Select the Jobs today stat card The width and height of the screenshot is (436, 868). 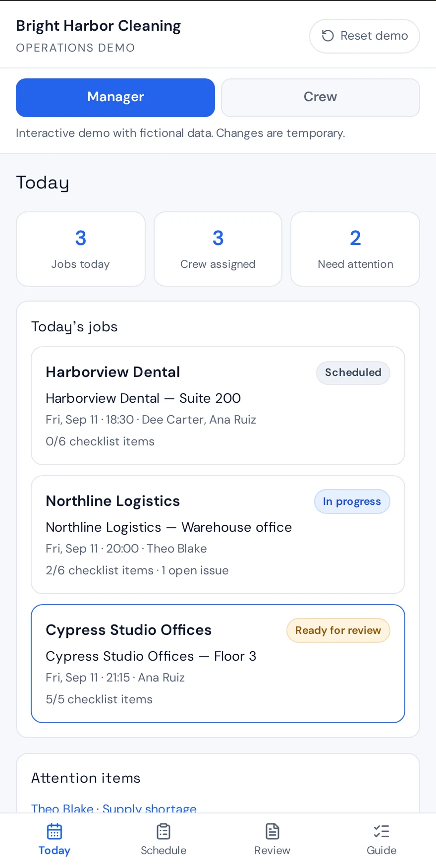point(81,249)
